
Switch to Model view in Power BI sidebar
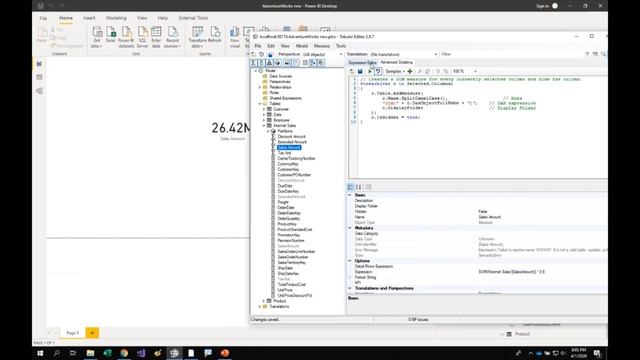pyautogui.click(x=39, y=91)
